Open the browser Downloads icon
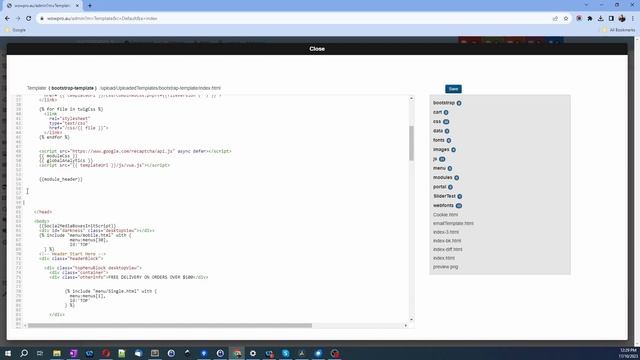Screen dimensions: 640x360 tap(600, 18)
